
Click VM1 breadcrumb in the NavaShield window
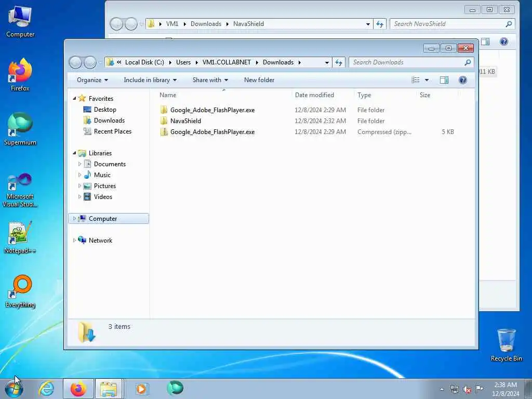172,24
